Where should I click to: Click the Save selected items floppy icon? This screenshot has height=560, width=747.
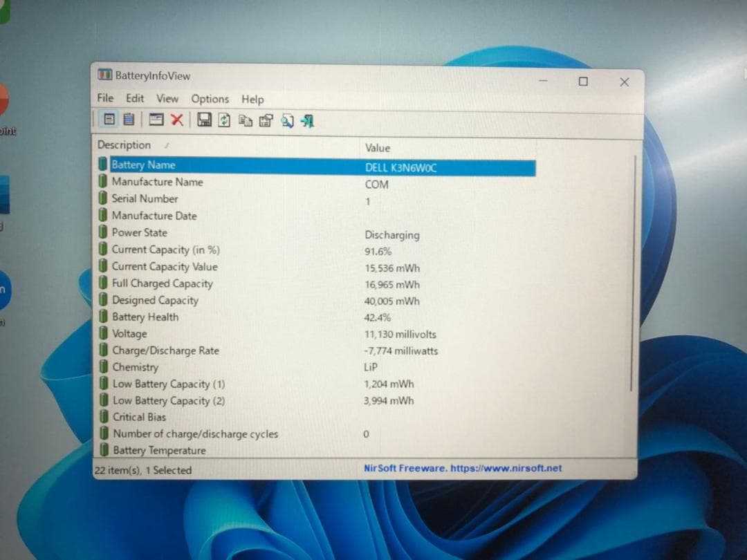203,120
